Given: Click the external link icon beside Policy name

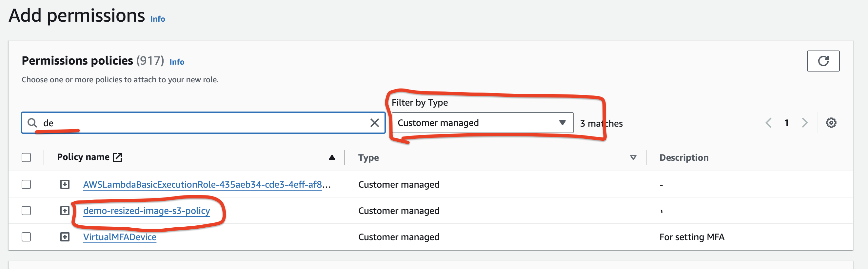Looking at the screenshot, I should [x=117, y=157].
